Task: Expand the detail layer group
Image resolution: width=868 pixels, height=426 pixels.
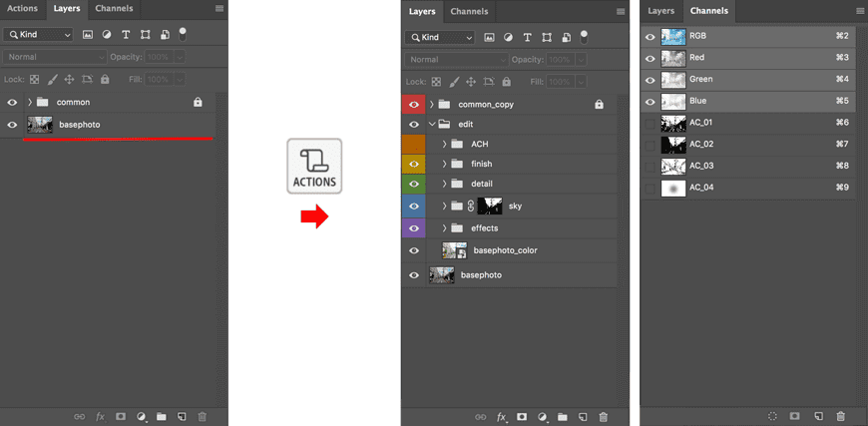Action: [x=443, y=184]
